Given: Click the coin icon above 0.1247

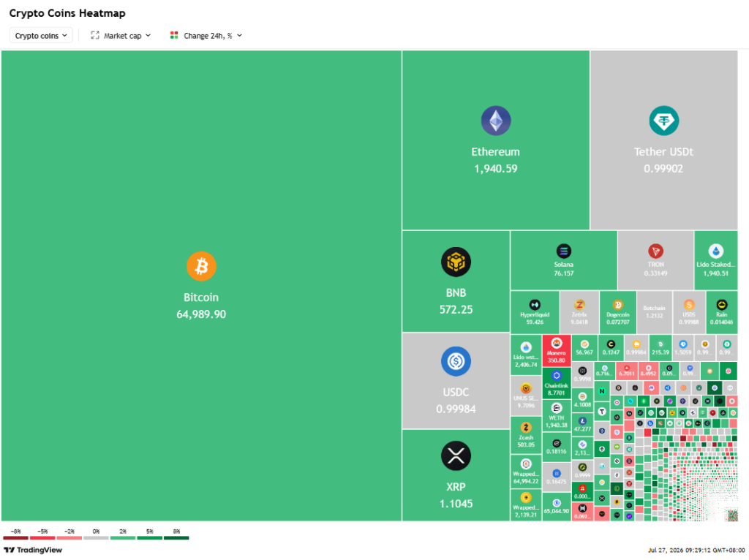Looking at the screenshot, I should [611, 344].
